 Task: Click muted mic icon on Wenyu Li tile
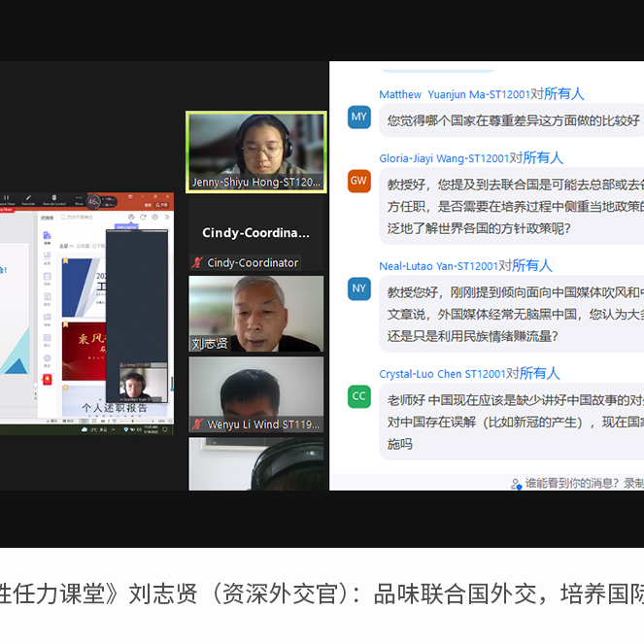pos(197,424)
